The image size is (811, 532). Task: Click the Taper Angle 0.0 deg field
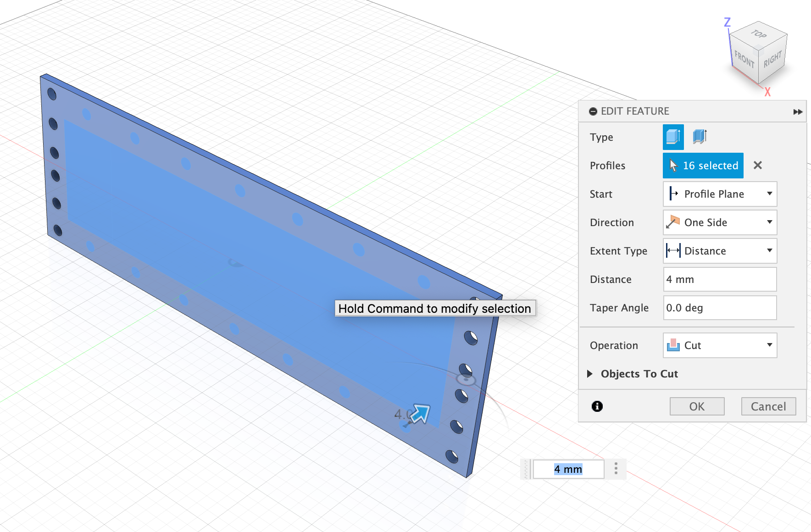[720, 308]
